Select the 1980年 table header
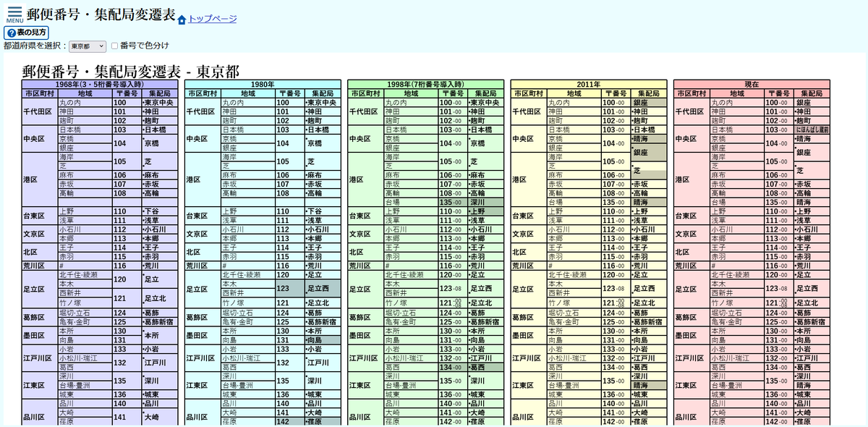 click(262, 85)
